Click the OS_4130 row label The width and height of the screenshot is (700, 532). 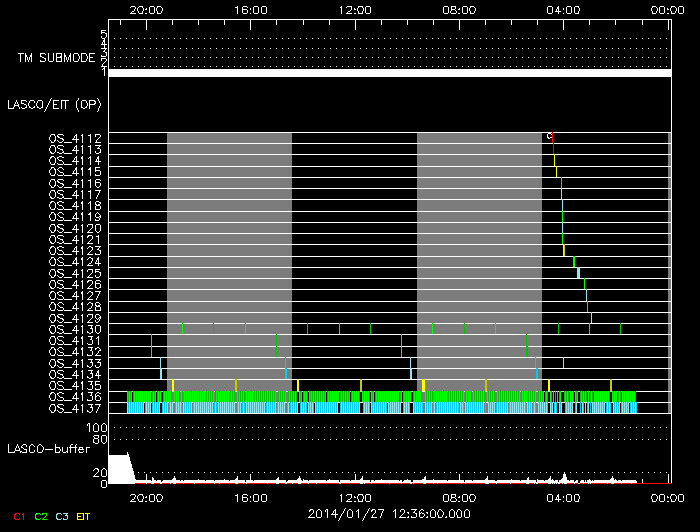[75, 329]
